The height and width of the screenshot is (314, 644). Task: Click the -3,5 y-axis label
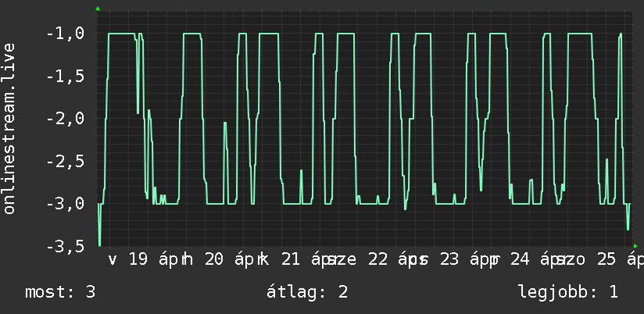coord(66,247)
